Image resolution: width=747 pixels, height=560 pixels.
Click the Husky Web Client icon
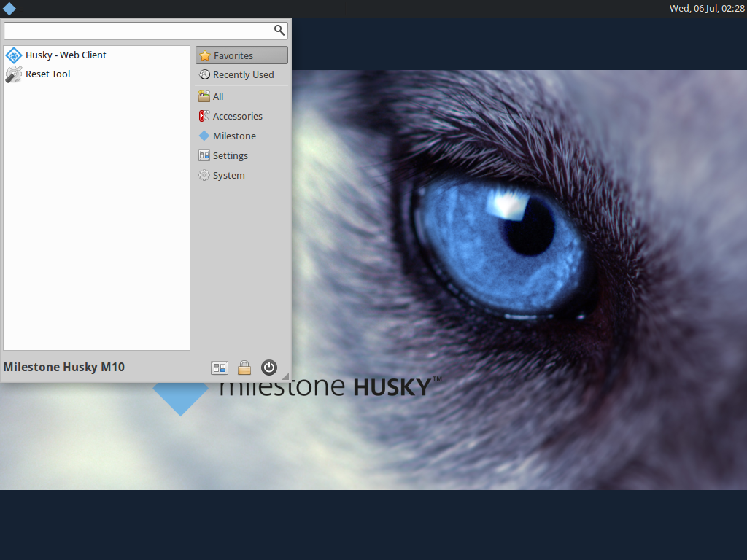coord(14,55)
